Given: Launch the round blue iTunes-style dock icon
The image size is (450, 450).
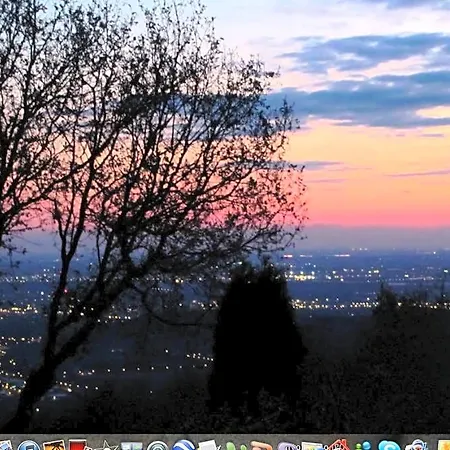Looking at the screenshot, I should coord(29,445).
